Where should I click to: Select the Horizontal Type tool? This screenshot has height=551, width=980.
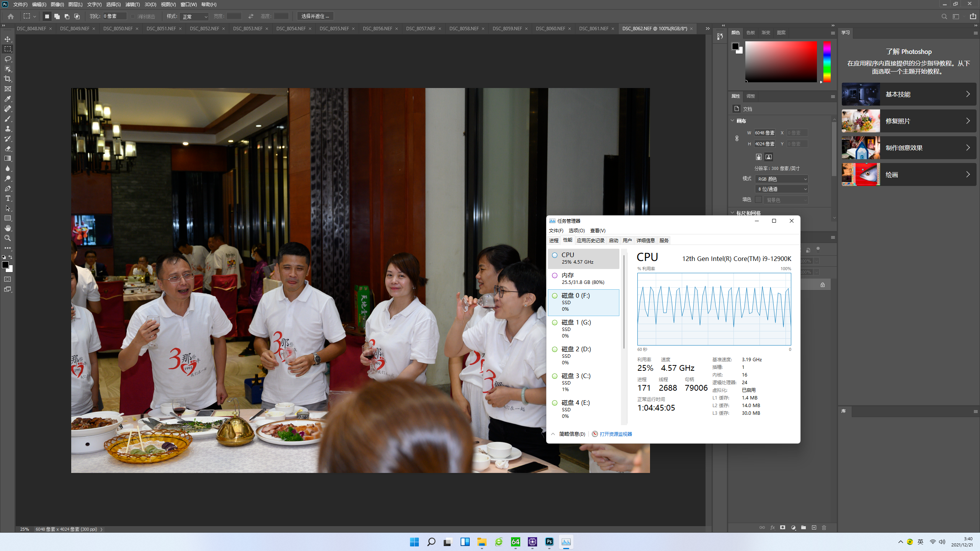pos(8,198)
